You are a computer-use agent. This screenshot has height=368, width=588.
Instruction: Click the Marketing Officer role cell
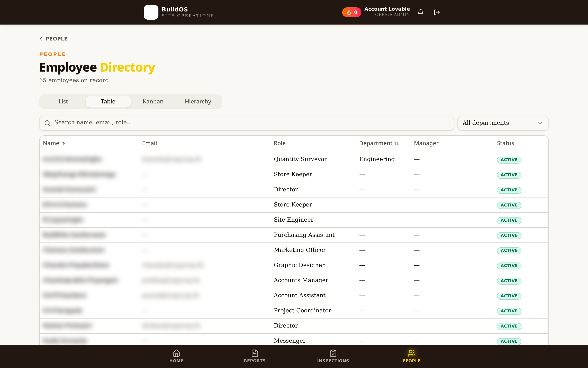coord(300,250)
